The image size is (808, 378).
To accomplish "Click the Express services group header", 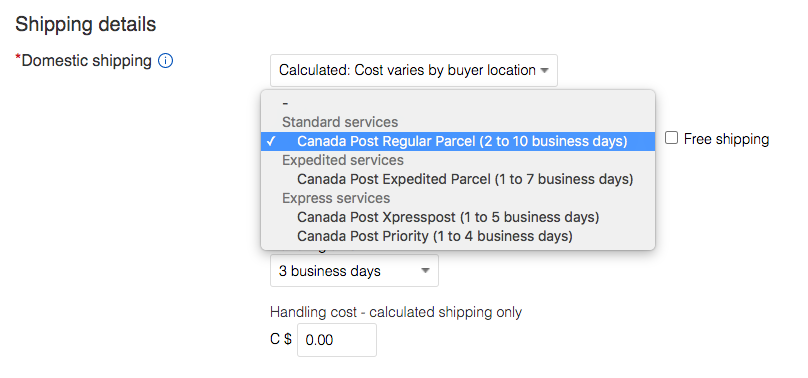I will click(336, 198).
